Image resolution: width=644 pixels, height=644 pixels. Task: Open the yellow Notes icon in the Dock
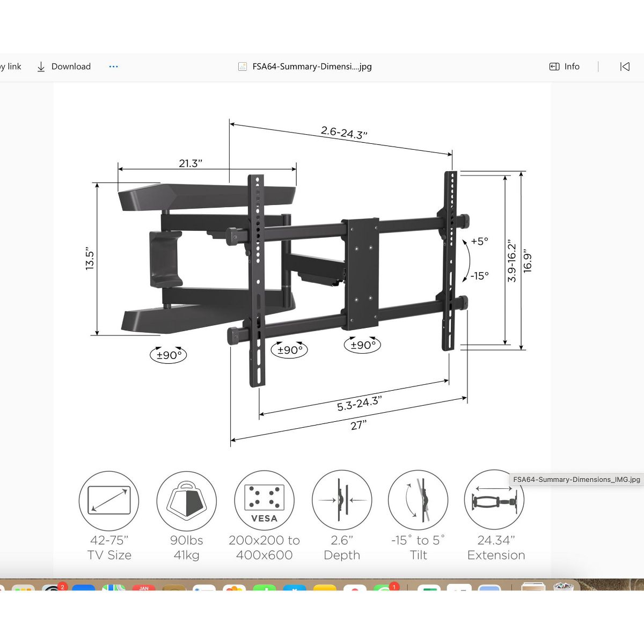click(324, 587)
